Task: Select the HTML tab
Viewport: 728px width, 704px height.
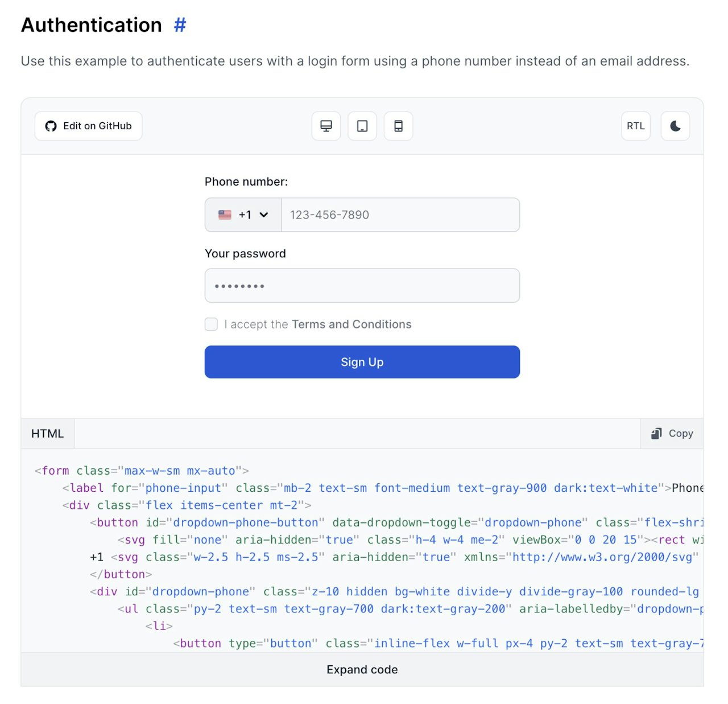Action: (x=48, y=434)
